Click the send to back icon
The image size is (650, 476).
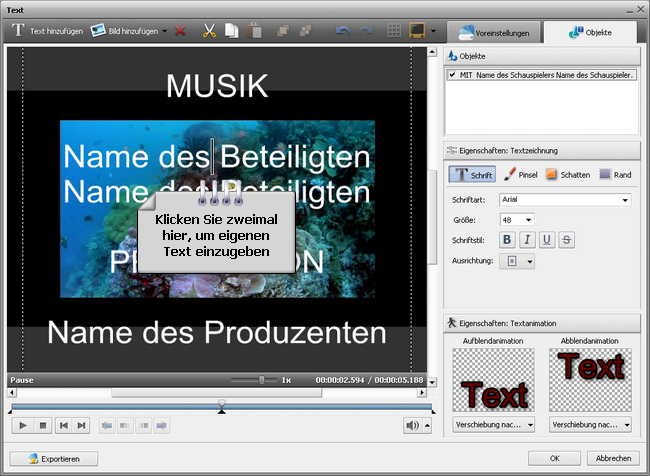(306, 31)
